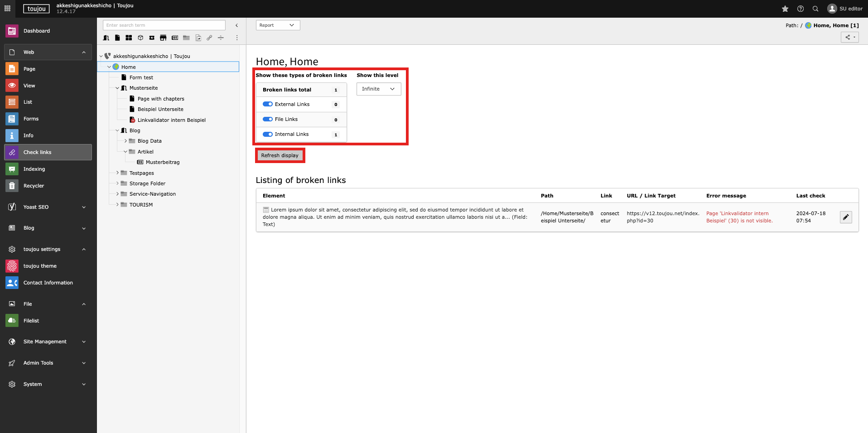Open the SU editor user menu
The image size is (868, 433).
pos(844,9)
